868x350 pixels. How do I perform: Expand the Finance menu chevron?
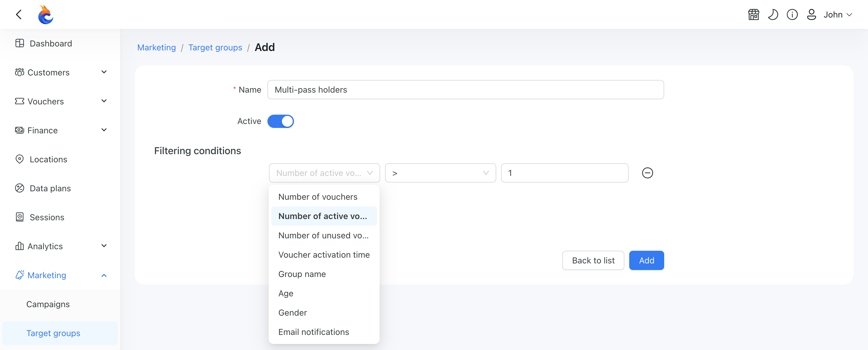[x=104, y=130]
